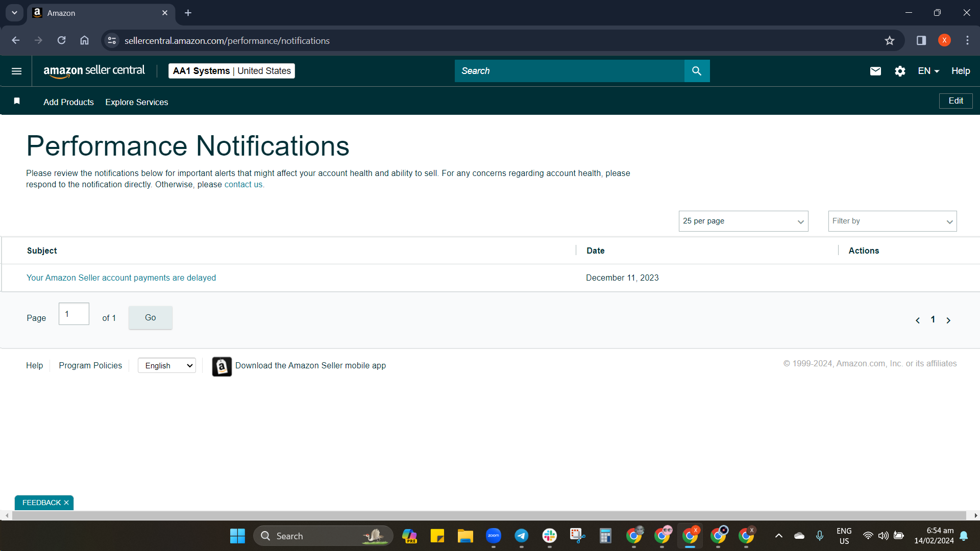Close the Feedback tab
The height and width of the screenshot is (551, 980).
66,503
